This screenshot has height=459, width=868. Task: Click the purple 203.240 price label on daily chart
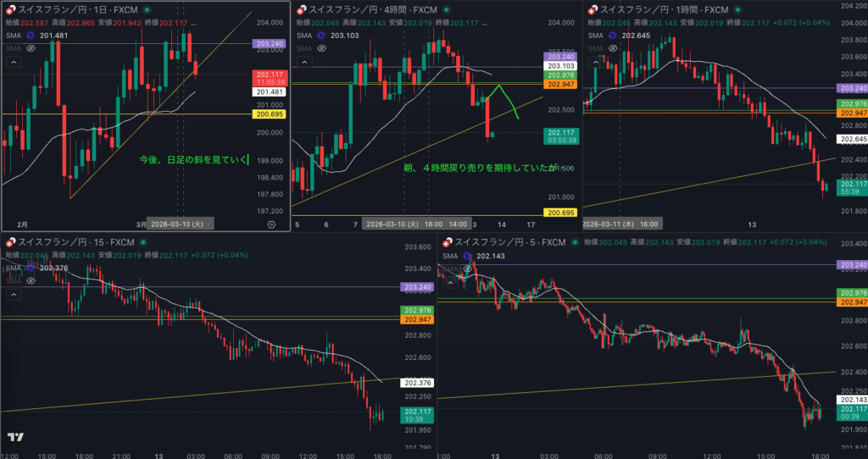[x=269, y=42]
